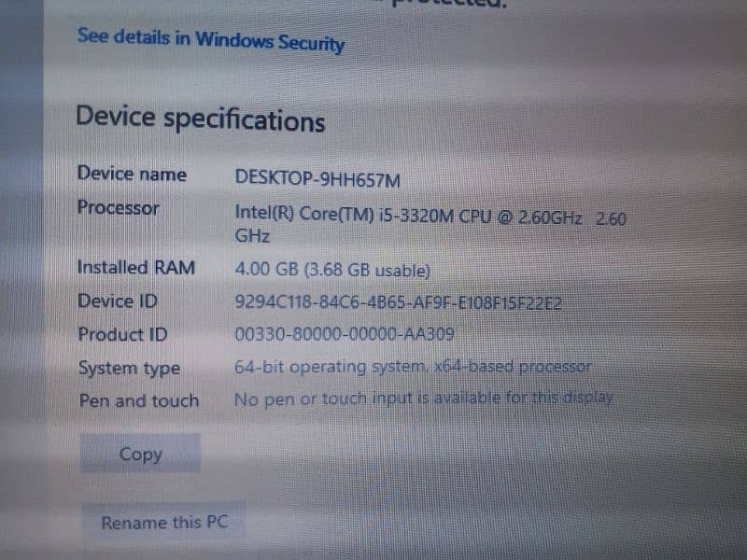The image size is (747, 560).
Task: Click the Device ID label
Action: pos(118,301)
